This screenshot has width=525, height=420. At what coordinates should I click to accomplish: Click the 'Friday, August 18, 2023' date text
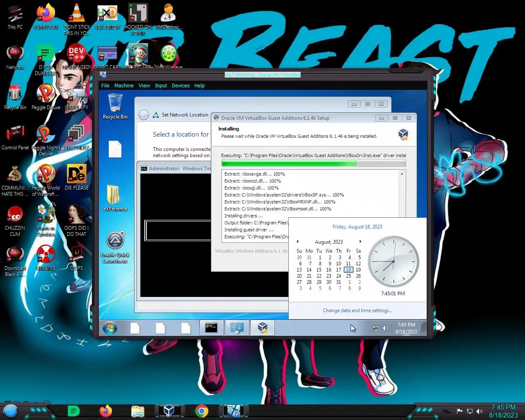tap(357, 227)
